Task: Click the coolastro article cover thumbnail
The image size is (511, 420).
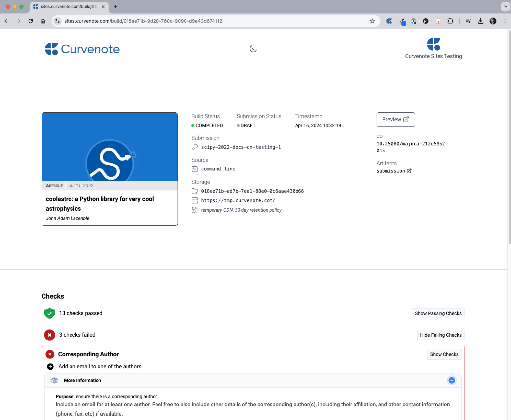Action: pyautogui.click(x=110, y=146)
